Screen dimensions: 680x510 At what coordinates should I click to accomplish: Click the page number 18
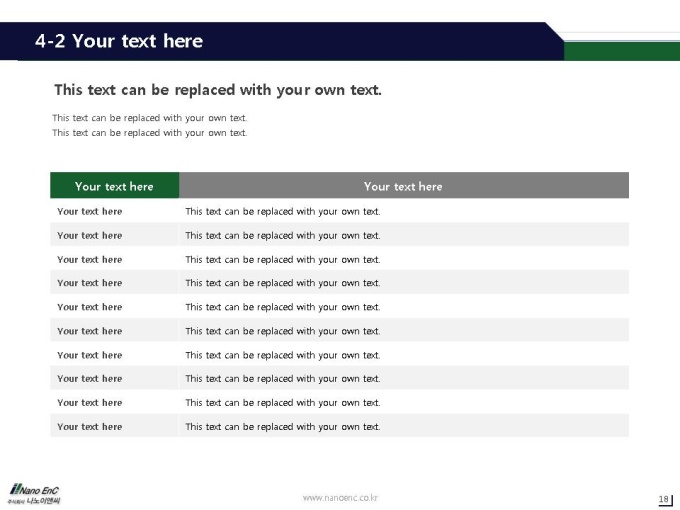(x=664, y=499)
